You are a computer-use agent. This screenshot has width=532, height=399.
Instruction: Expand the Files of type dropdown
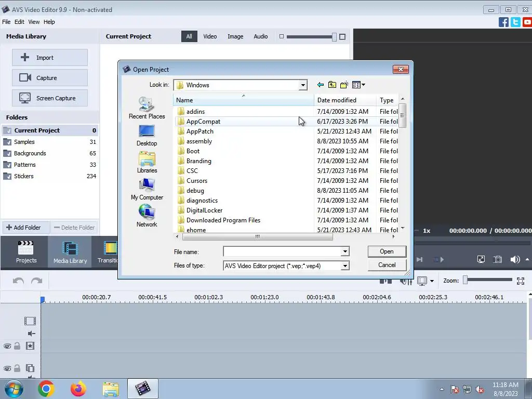(x=345, y=265)
